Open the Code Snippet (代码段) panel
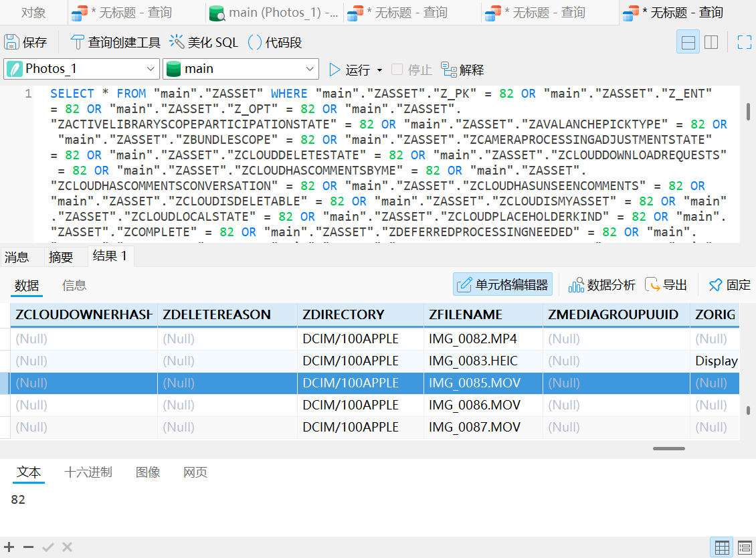 pos(274,42)
